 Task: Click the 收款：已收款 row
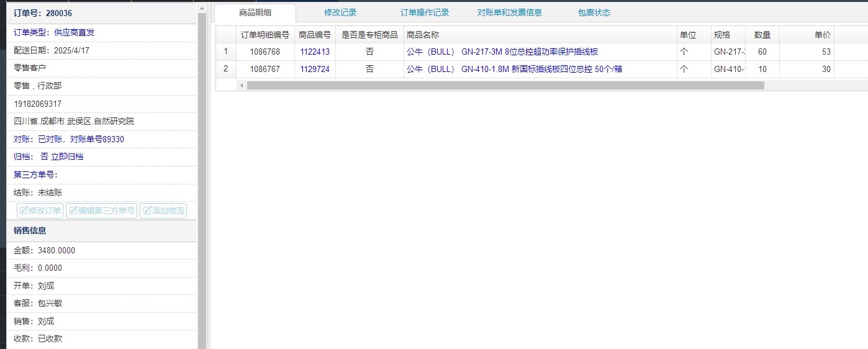pyautogui.click(x=102, y=339)
